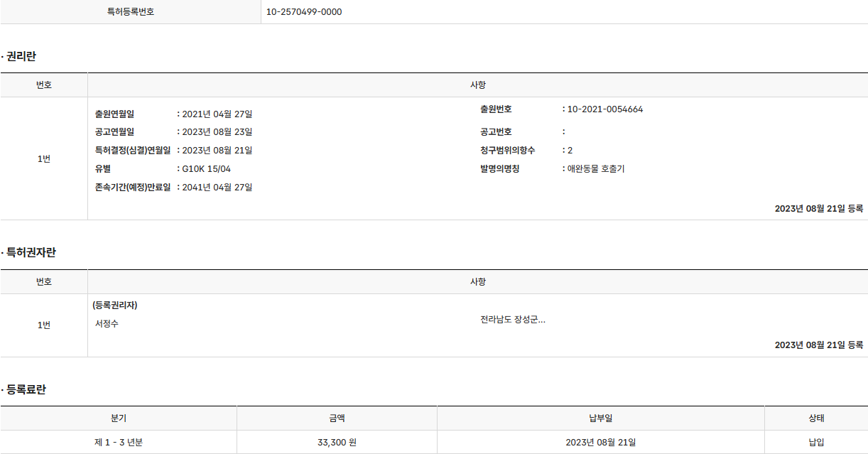
Task: Click the 존속기간(예정)만료일 date value
Action: pyautogui.click(x=217, y=188)
